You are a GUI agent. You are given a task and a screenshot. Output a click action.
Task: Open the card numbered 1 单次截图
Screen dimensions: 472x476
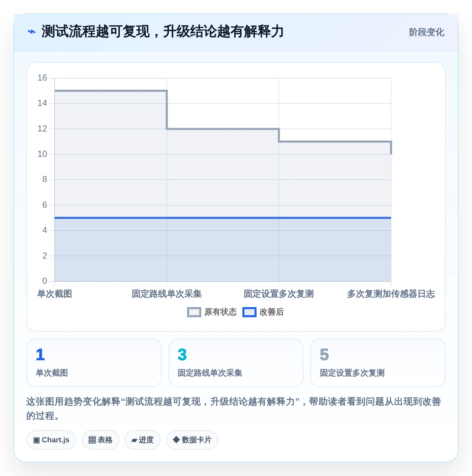click(x=94, y=363)
